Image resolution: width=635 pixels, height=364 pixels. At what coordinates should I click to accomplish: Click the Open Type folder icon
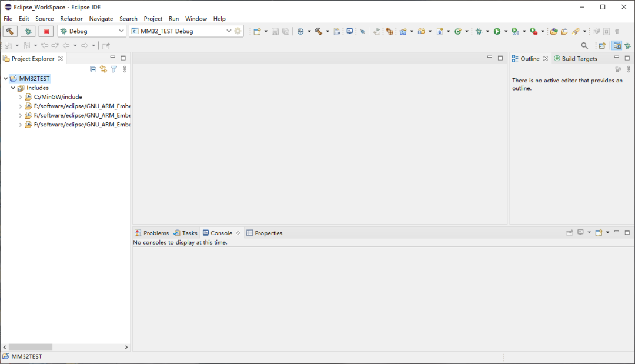click(554, 32)
